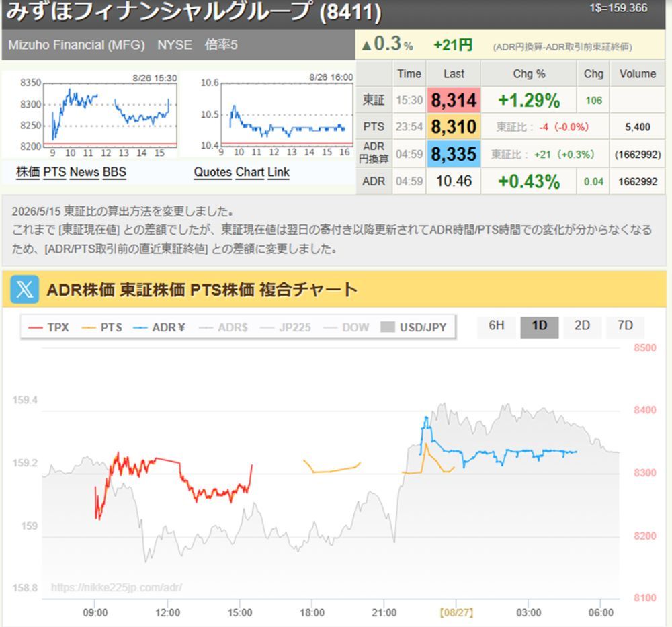Image resolution: width=672 pixels, height=627 pixels.
Task: Toggle the PTS series in chart legend
Action: coord(102,327)
